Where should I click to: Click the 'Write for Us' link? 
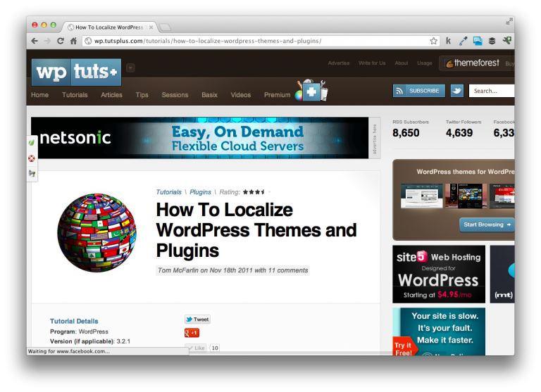[x=372, y=63]
